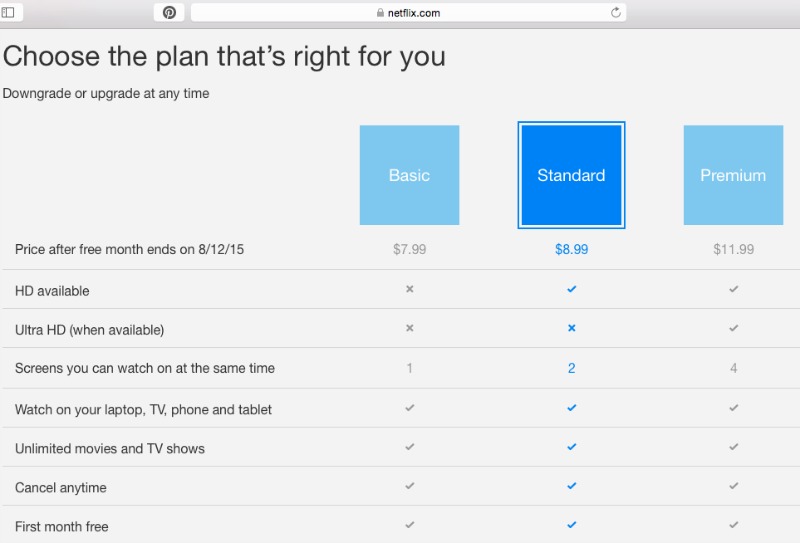Click the Pinterest extension icon in the toolbar

pos(169,13)
